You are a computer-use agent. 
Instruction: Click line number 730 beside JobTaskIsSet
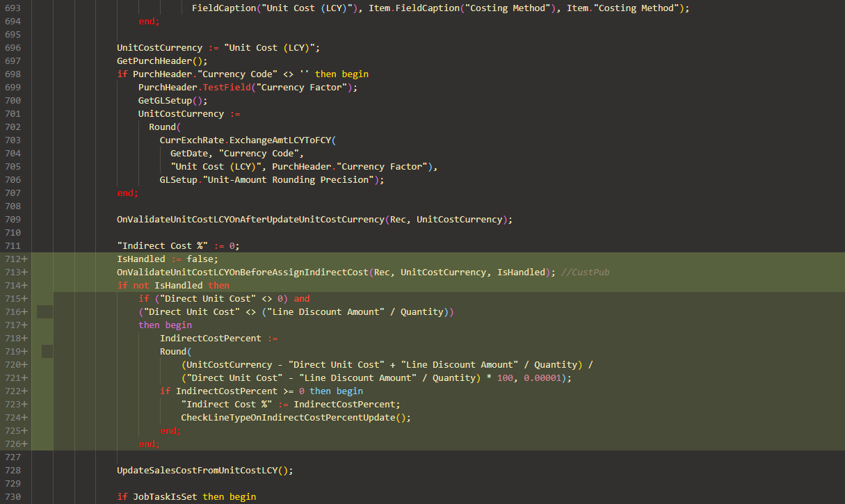(13, 496)
